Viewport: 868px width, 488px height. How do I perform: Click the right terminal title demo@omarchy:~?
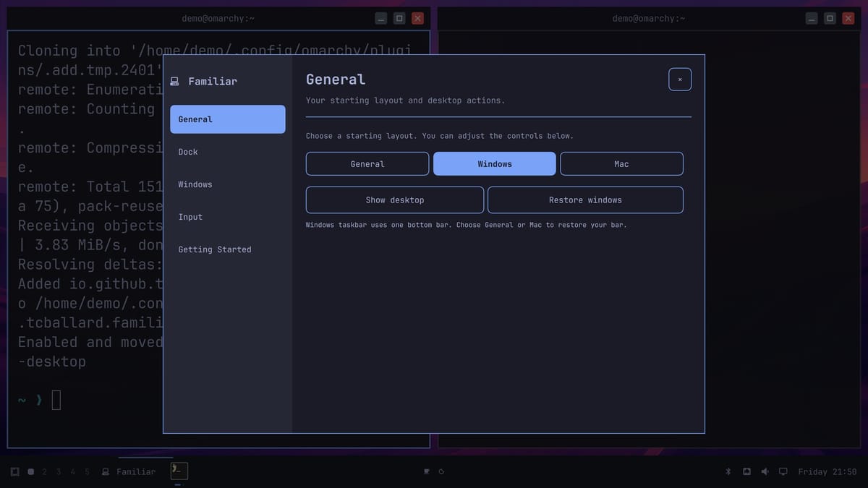point(649,19)
